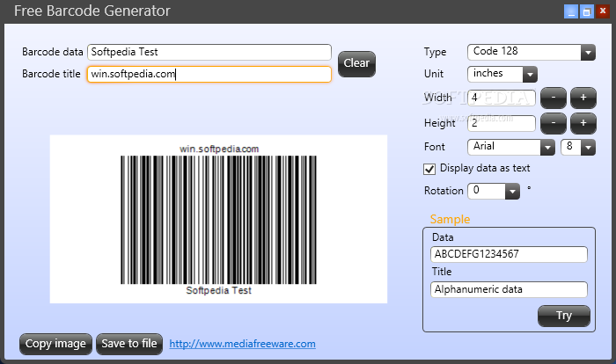Clear the barcode fields with Clear button
Screen dimensions: 616x364
pos(356,63)
